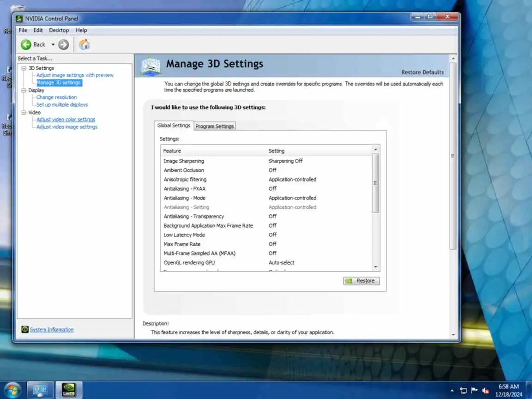The width and height of the screenshot is (532, 399).
Task: Click the Auto-select value for OpenGL rendering GPU
Action: (x=281, y=263)
